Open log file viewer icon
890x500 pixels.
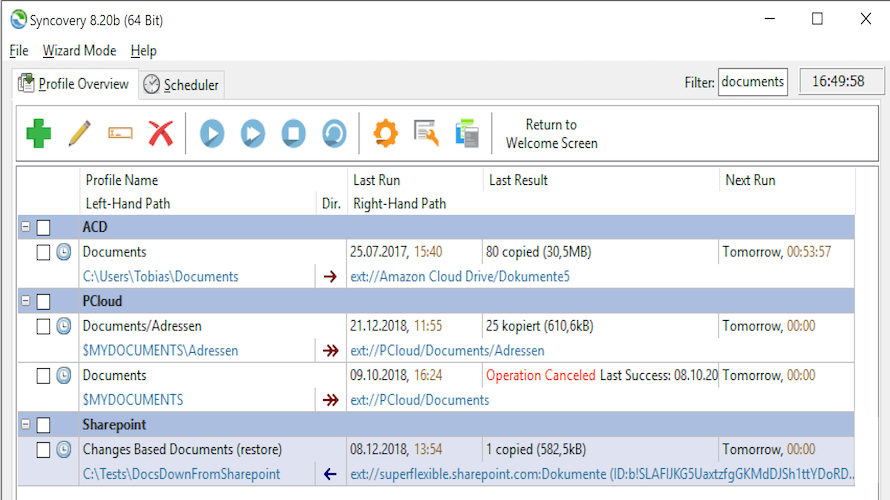point(427,133)
